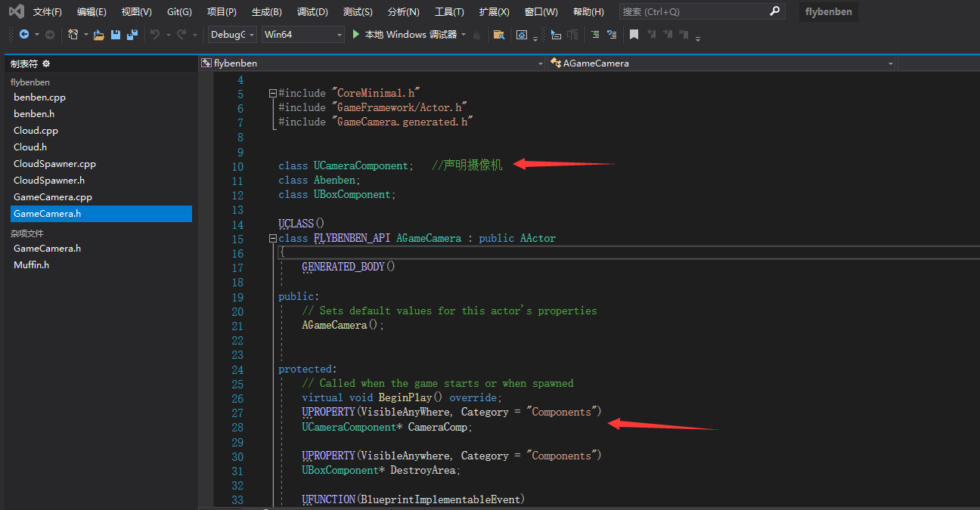This screenshot has height=510, width=980.
Task: Click the Navigate Backward arrow icon
Action: (24, 35)
